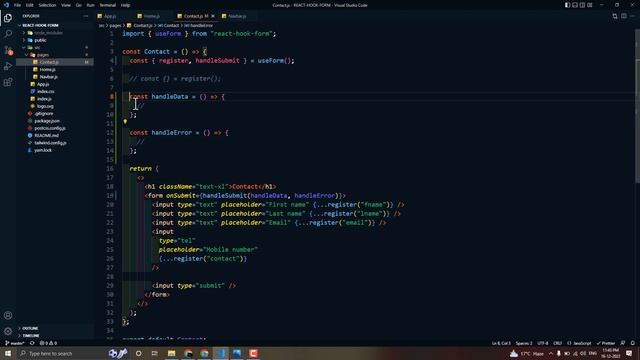Open index.css in the explorer tree
Viewport: 640px width, 360px height.
pos(45,91)
